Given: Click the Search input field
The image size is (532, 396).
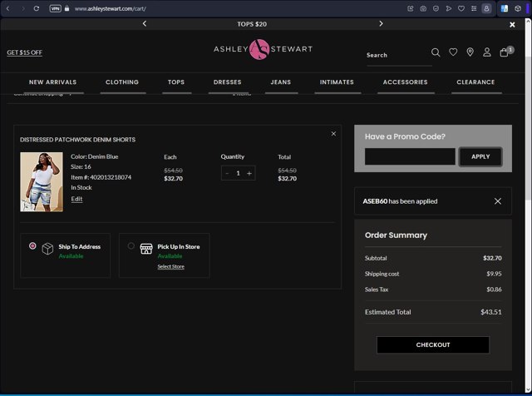Looking at the screenshot, I should 399,56.
